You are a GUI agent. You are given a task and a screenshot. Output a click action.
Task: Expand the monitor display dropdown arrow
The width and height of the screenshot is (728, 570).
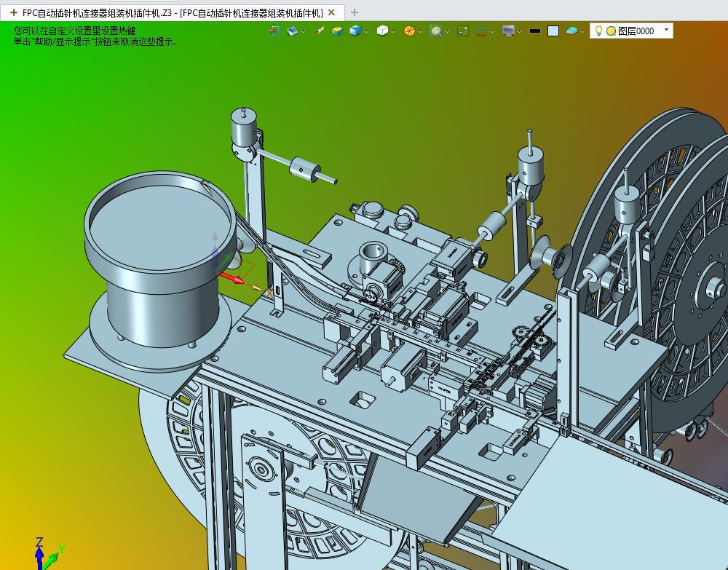[x=520, y=31]
